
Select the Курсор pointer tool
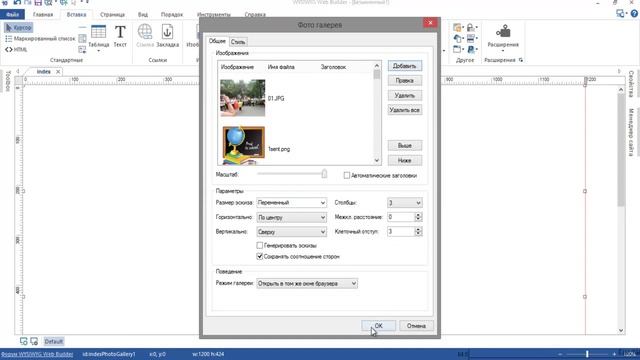(18, 28)
